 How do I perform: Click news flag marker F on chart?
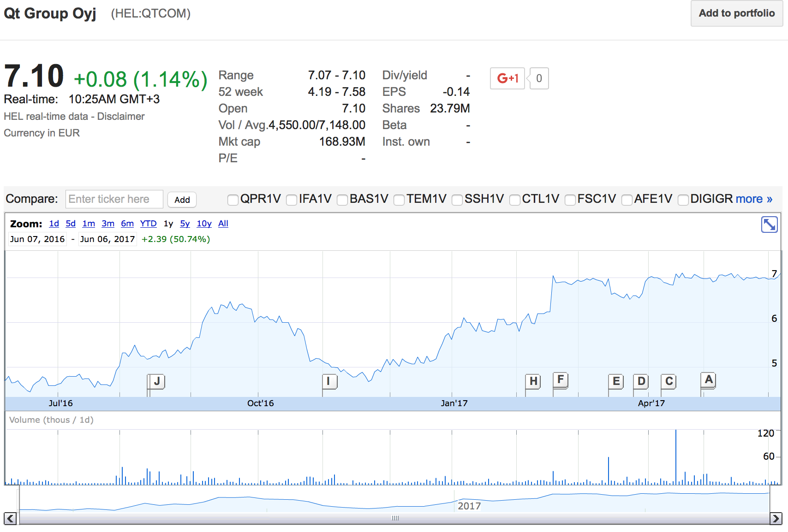tap(561, 380)
